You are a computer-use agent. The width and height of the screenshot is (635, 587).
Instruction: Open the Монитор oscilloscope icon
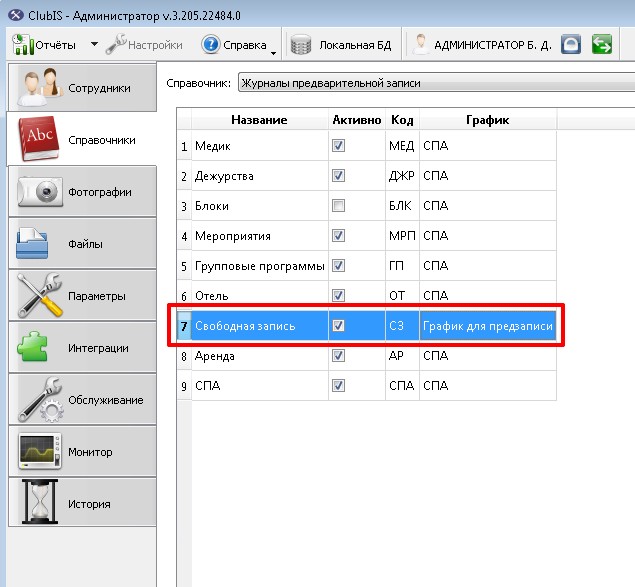[40, 451]
